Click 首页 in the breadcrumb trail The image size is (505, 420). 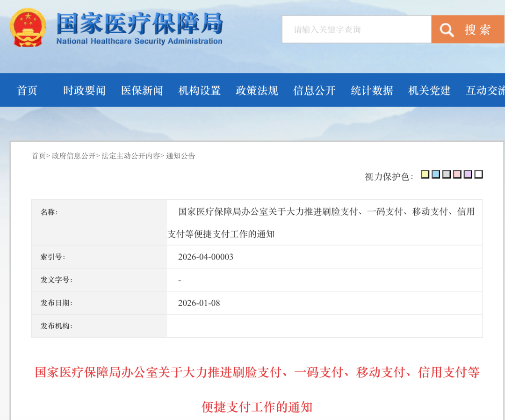click(x=38, y=156)
